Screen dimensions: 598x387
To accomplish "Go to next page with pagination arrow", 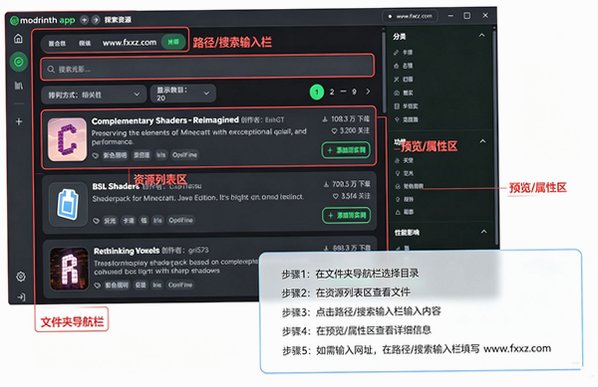I will [368, 92].
